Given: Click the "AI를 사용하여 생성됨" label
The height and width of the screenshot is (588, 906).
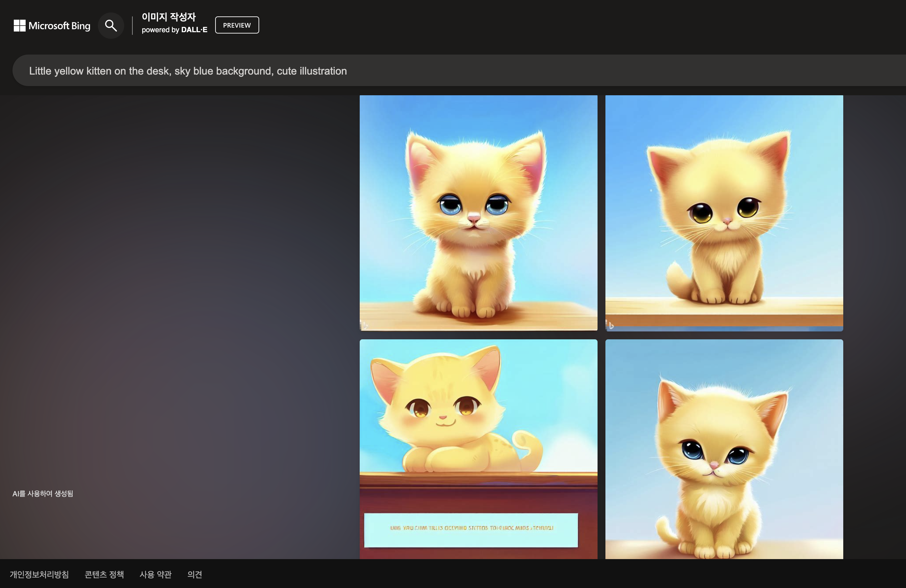Looking at the screenshot, I should point(43,494).
